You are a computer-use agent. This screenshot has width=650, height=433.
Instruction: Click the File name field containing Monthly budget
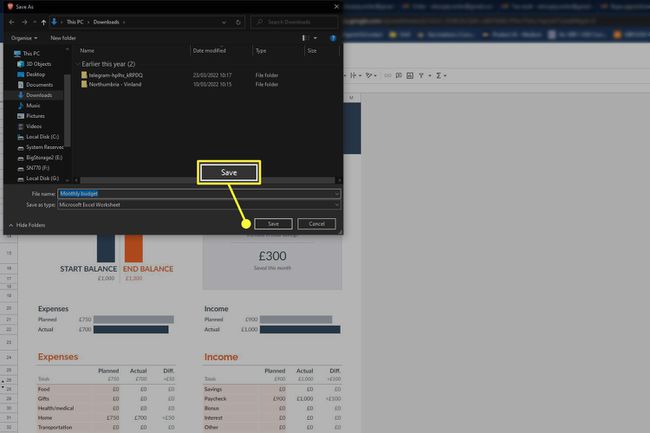coord(199,194)
